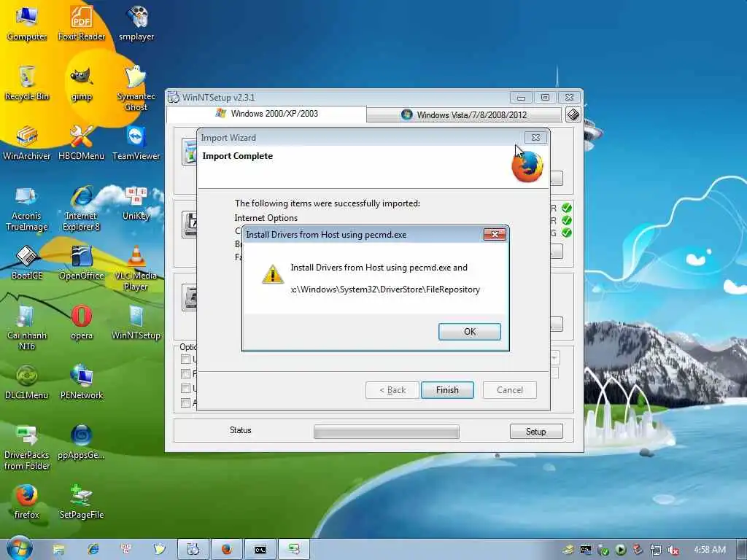This screenshot has width=747, height=560.
Task: Close the Install Drivers from Host dialog
Action: (x=495, y=234)
